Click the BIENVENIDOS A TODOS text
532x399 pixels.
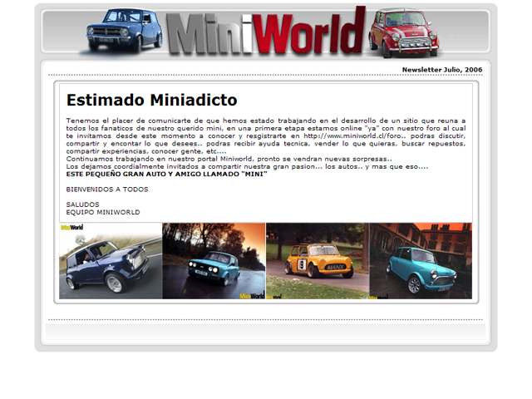click(x=107, y=189)
